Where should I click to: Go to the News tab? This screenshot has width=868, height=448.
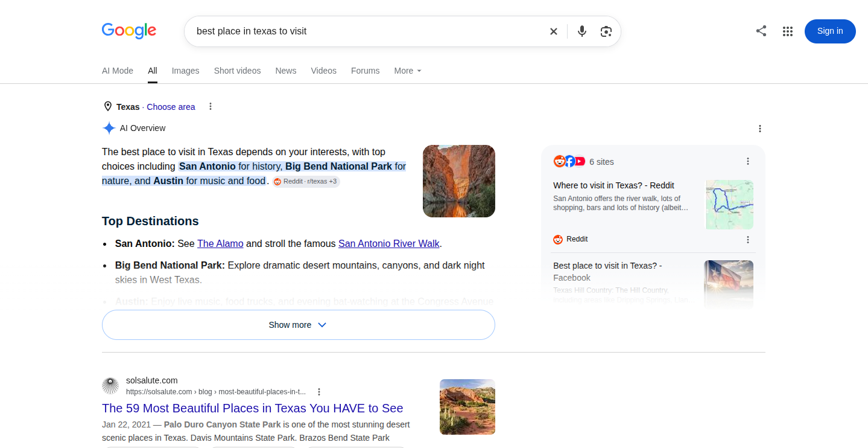pyautogui.click(x=286, y=71)
